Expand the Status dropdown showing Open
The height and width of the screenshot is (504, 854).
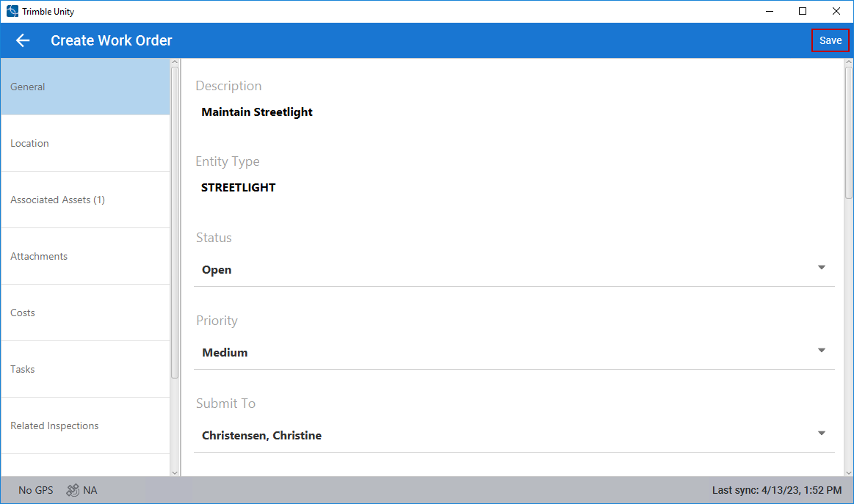[x=513, y=269]
